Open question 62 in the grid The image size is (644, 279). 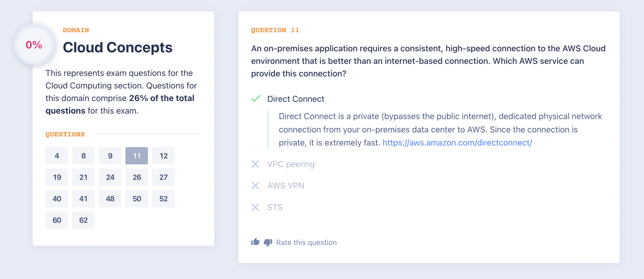click(84, 220)
